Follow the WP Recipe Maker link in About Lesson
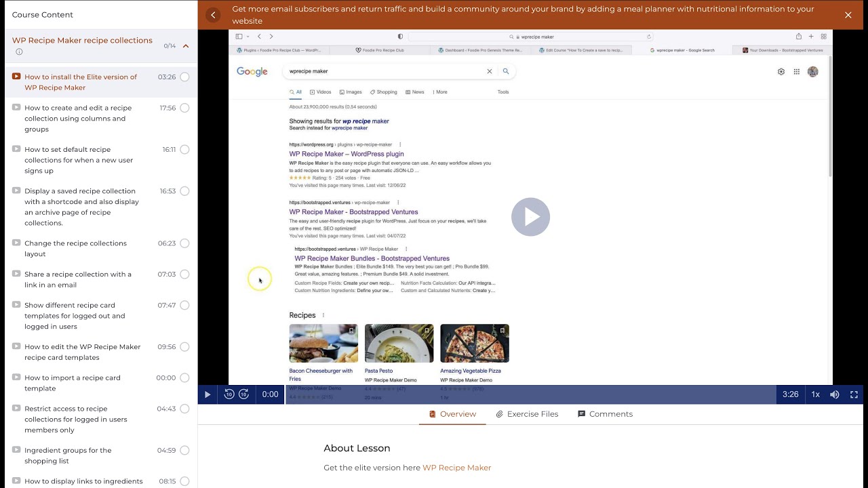The height and width of the screenshot is (488, 868). [x=456, y=468]
